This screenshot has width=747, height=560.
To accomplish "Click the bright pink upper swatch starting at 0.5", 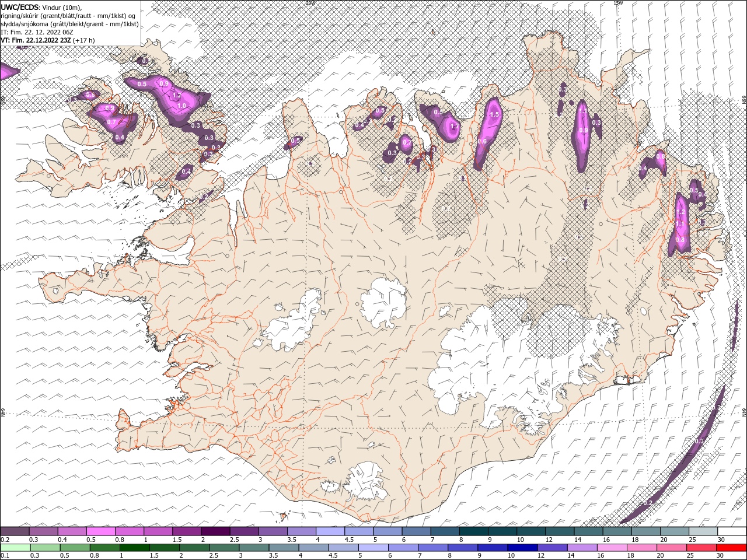I will pyautogui.click(x=101, y=531).
